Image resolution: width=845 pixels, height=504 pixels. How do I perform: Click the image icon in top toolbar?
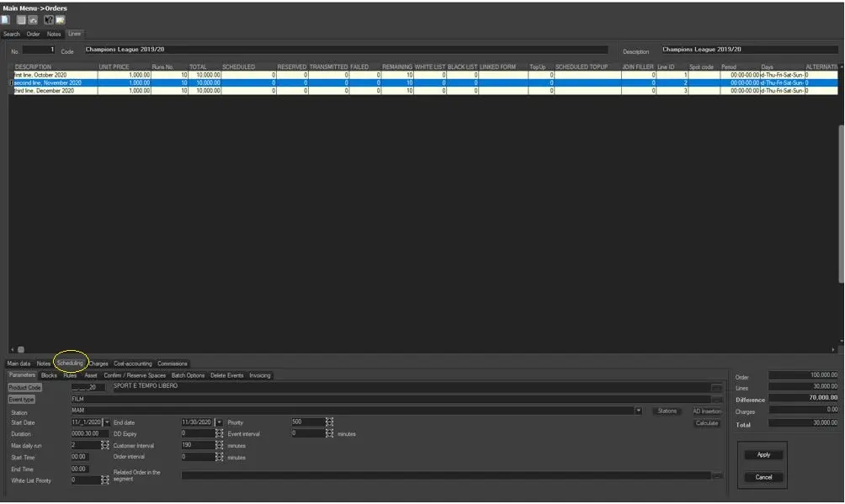coord(61,20)
